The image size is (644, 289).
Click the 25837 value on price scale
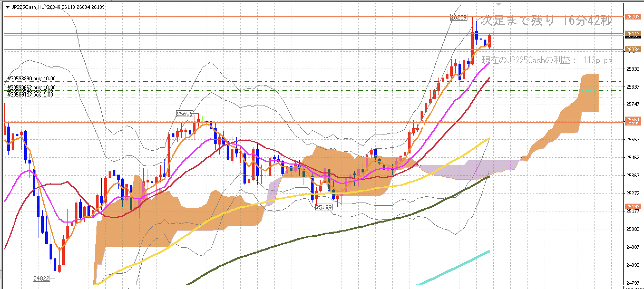point(633,87)
